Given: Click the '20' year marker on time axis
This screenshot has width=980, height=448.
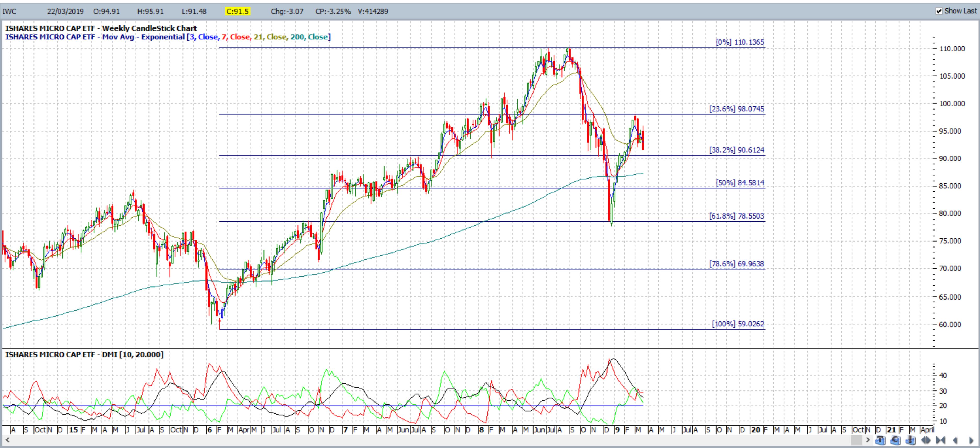Looking at the screenshot, I should coord(755,430).
